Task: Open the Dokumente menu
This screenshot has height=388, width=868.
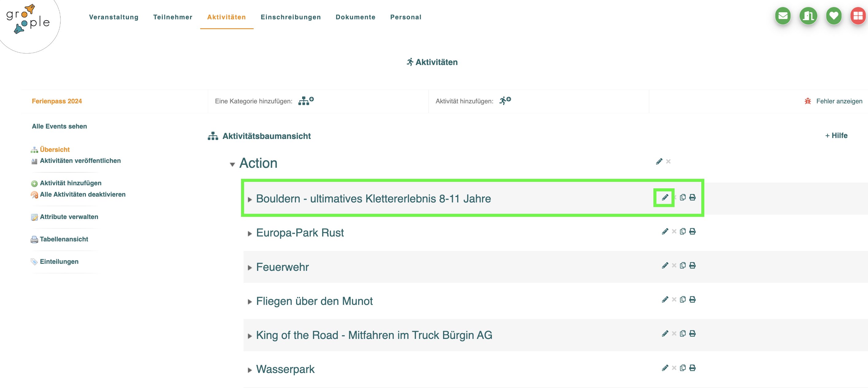Action: coord(356,17)
